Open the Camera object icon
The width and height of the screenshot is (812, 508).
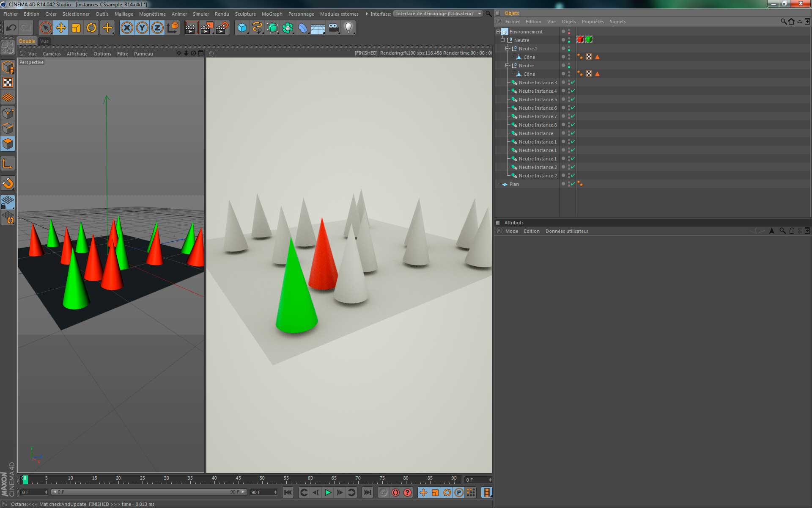click(x=333, y=28)
